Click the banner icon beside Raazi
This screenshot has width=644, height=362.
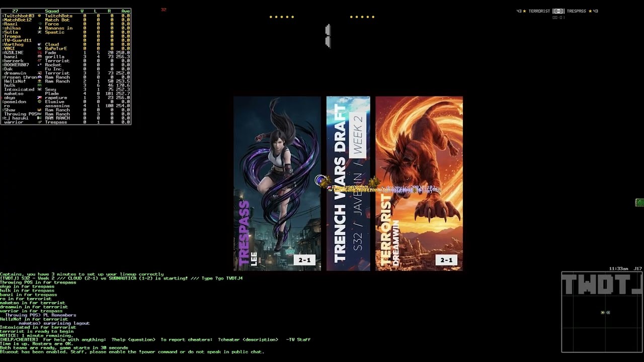click(39, 24)
